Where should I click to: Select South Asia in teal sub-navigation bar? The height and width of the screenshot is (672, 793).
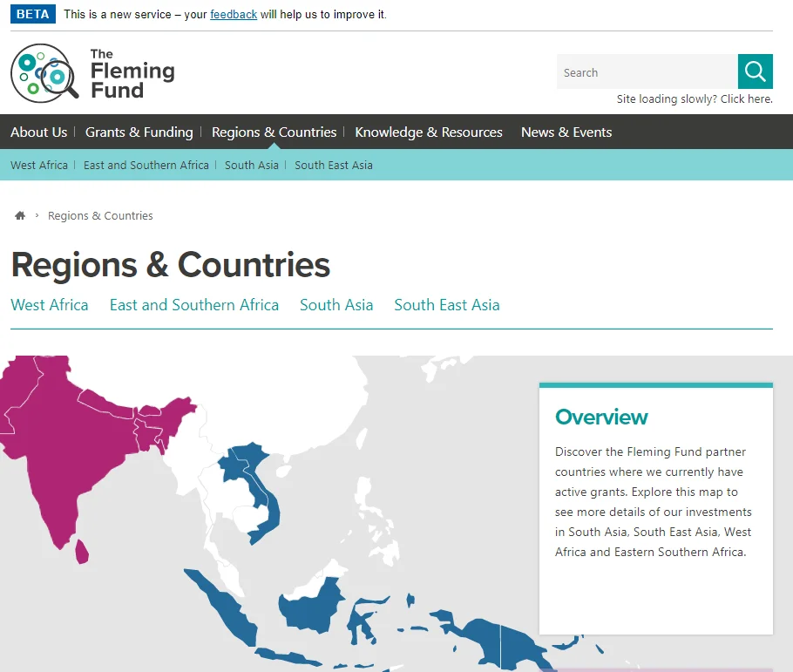point(252,165)
